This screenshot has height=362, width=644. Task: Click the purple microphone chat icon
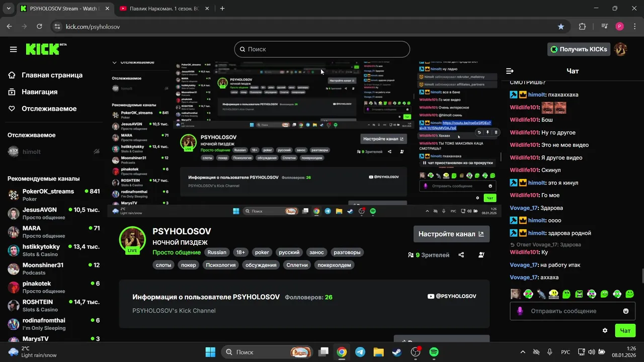[520, 311]
